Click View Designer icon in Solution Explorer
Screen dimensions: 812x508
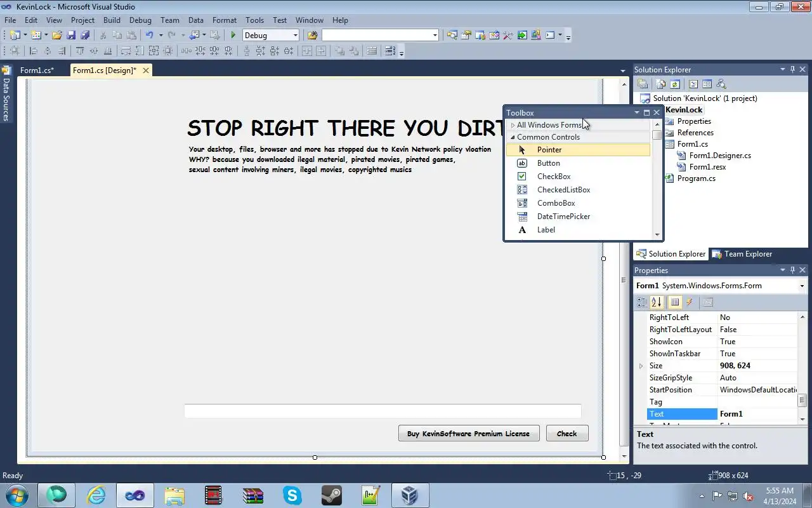pyautogui.click(x=707, y=84)
